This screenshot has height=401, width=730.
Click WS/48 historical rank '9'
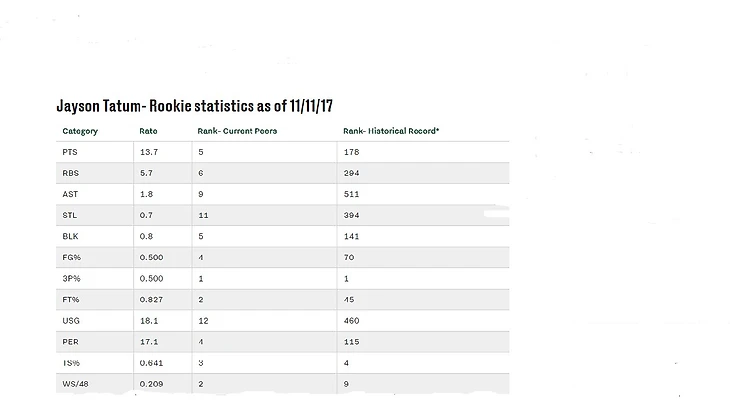346,384
